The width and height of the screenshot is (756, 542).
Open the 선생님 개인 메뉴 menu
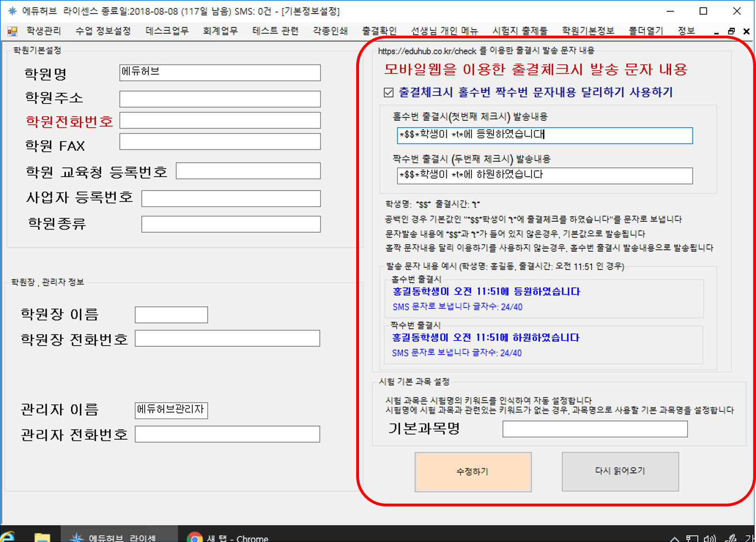[444, 31]
